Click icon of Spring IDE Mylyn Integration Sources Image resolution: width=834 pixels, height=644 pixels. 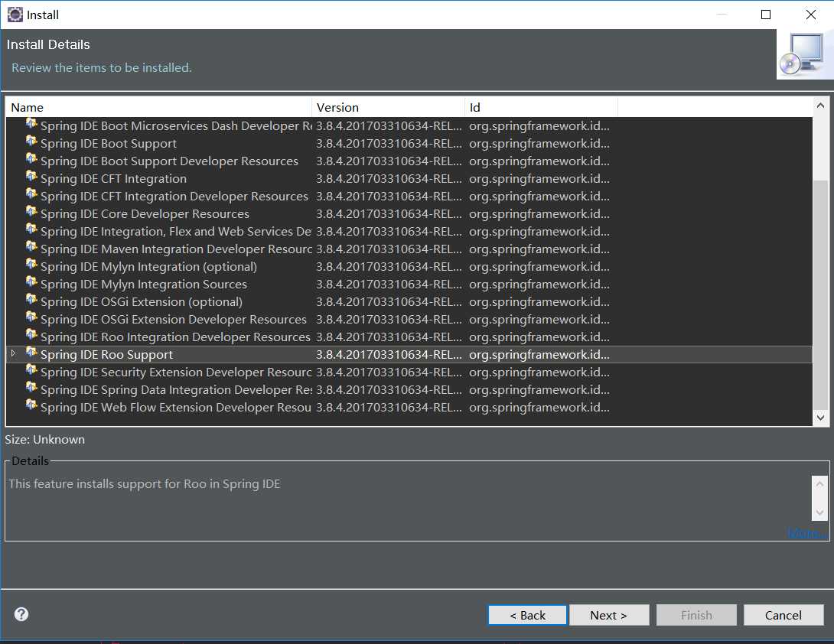pos(31,282)
